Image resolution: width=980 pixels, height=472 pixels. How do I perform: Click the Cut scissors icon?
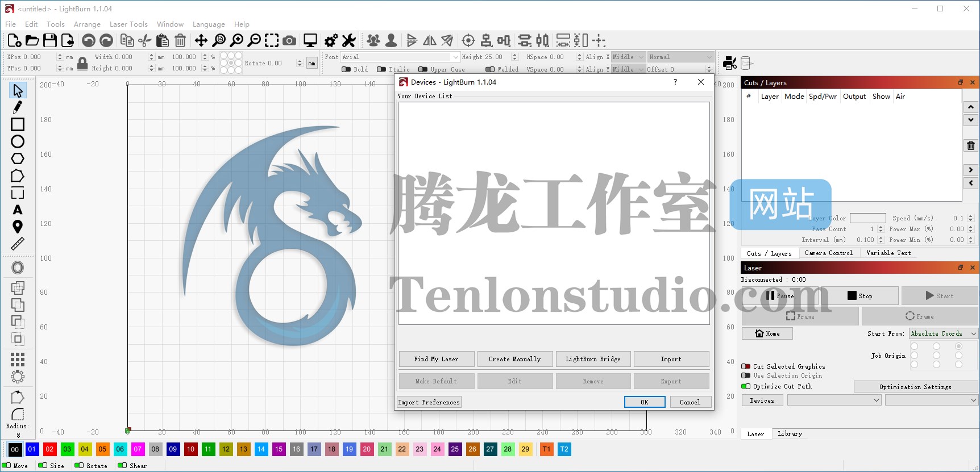point(145,40)
